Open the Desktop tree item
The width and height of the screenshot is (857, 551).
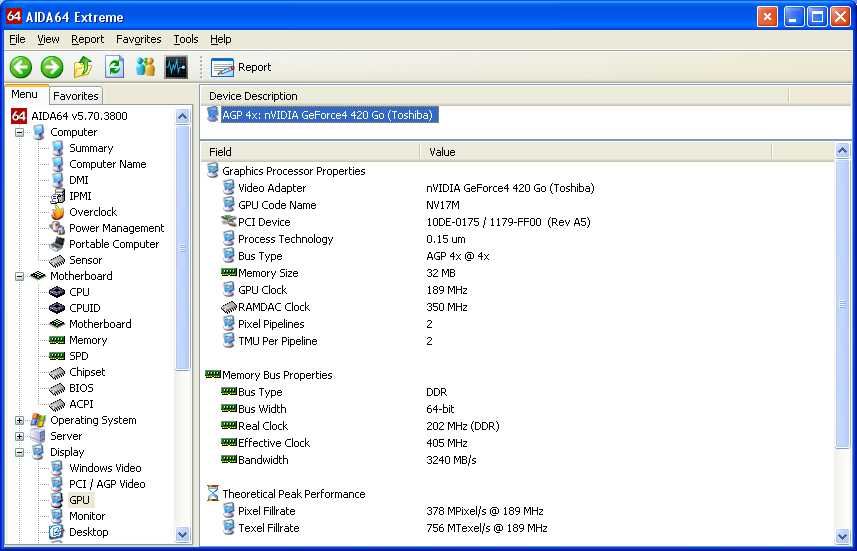tap(89, 532)
